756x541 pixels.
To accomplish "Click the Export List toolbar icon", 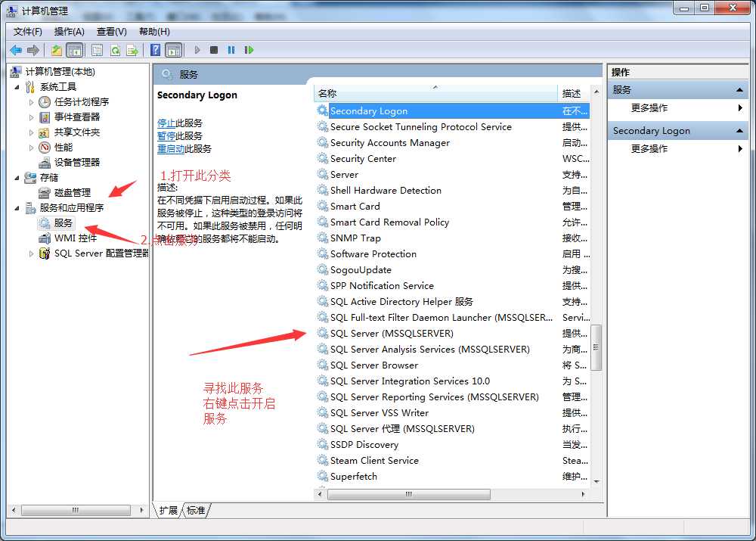I will click(x=132, y=50).
